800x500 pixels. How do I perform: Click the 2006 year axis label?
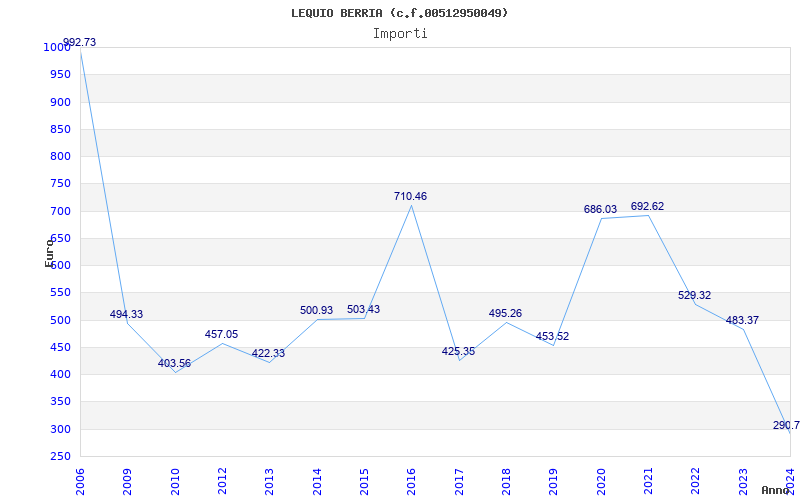pyautogui.click(x=80, y=482)
